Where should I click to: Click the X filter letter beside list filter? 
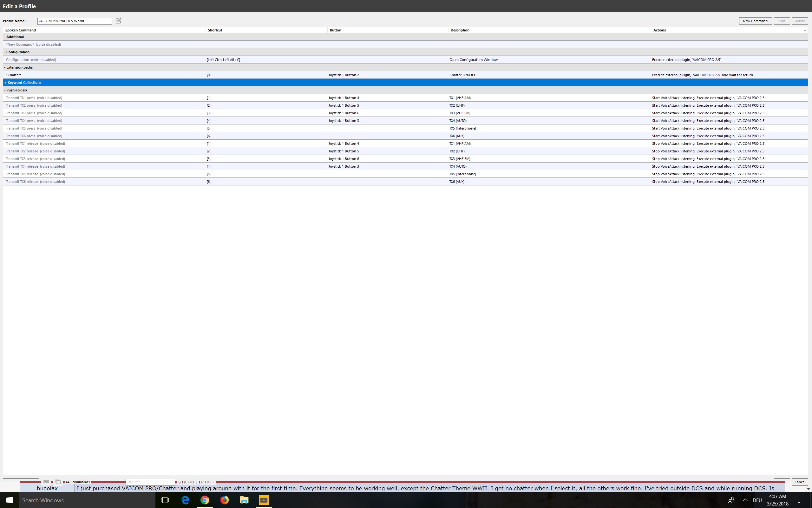[208, 482]
